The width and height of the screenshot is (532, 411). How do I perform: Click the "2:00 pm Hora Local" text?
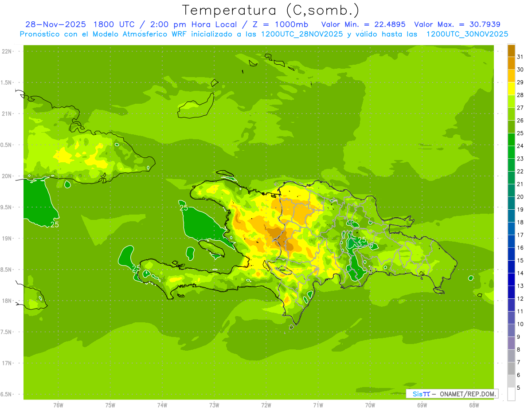(193, 24)
